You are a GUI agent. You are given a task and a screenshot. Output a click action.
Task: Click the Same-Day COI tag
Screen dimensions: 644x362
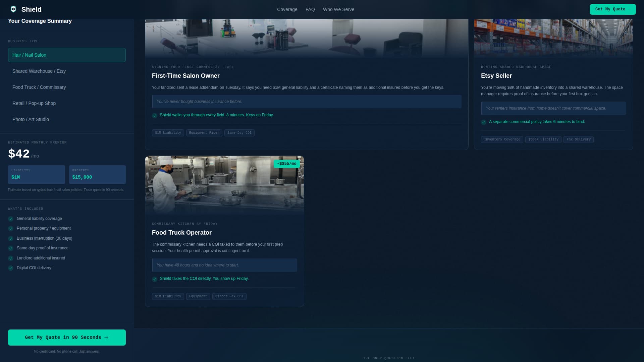[x=239, y=133]
